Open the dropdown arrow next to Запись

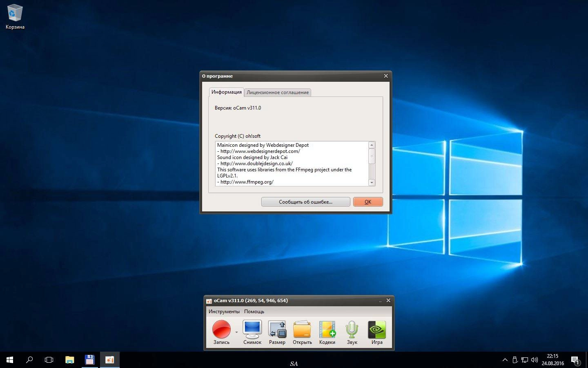tap(236, 332)
